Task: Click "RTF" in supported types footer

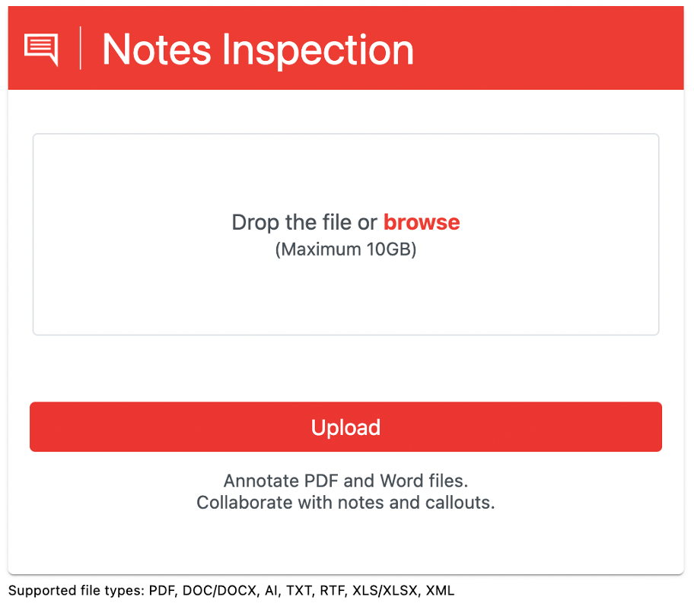Action: click(332, 590)
